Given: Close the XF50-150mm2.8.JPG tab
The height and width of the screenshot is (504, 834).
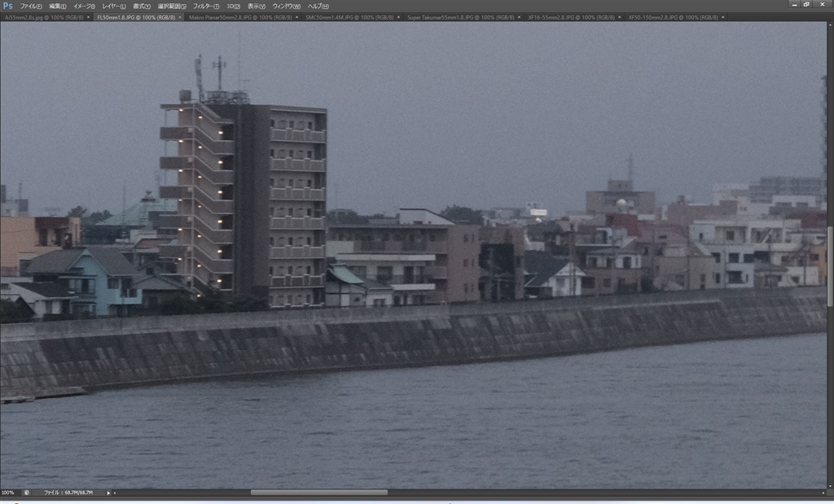Looking at the screenshot, I should pyautogui.click(x=723, y=18).
